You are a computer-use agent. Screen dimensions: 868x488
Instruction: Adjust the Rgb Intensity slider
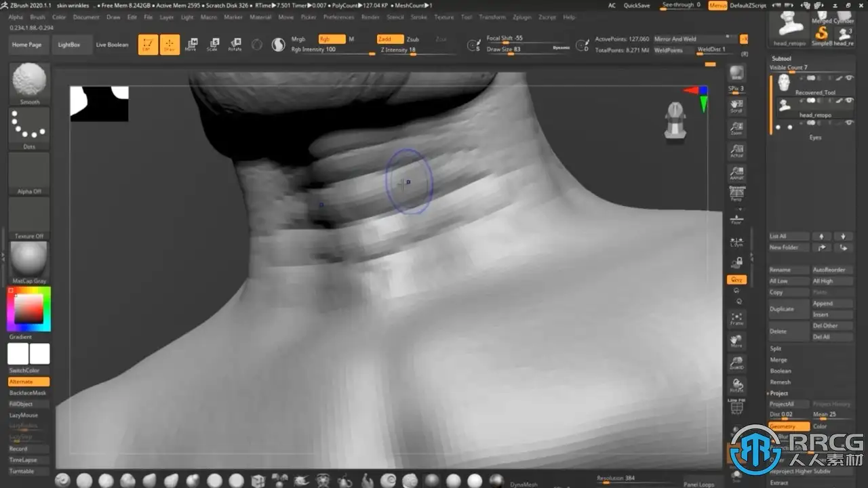(333, 50)
